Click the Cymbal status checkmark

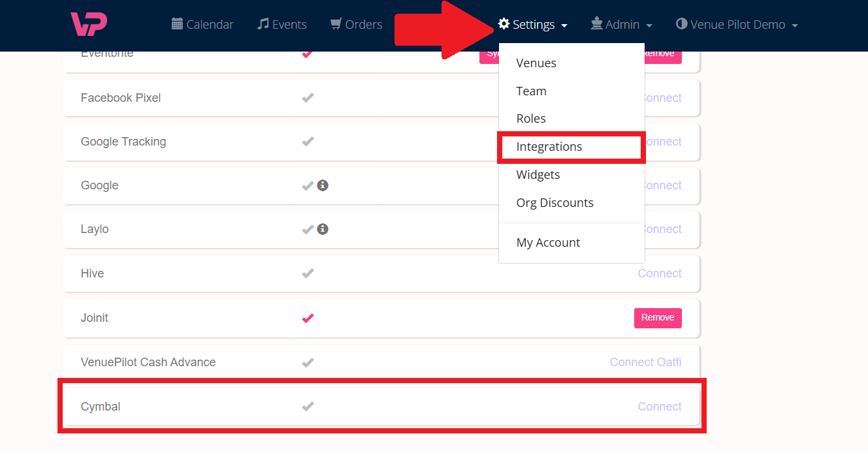click(x=308, y=407)
